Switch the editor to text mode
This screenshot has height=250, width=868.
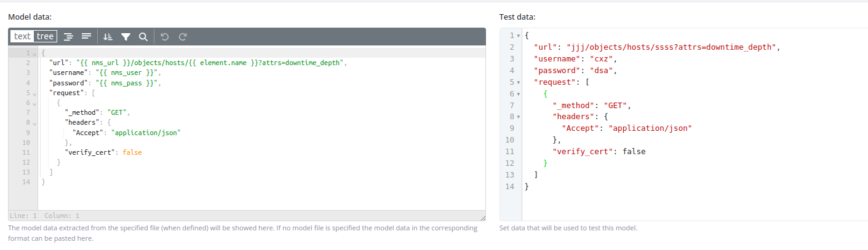pos(22,37)
